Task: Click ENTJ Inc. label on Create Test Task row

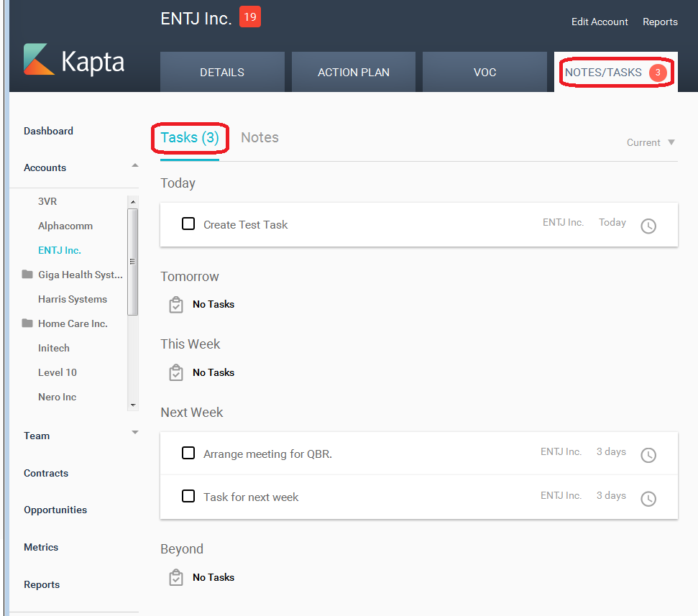Action: click(563, 222)
